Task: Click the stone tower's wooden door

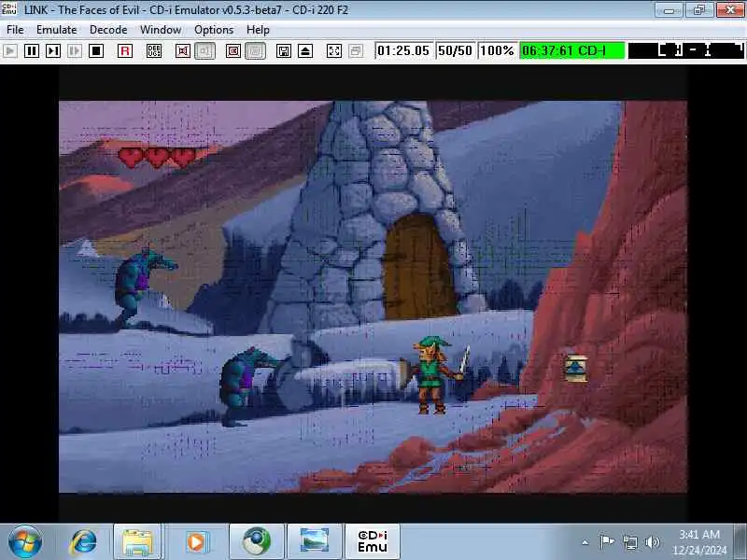Action: point(417,267)
